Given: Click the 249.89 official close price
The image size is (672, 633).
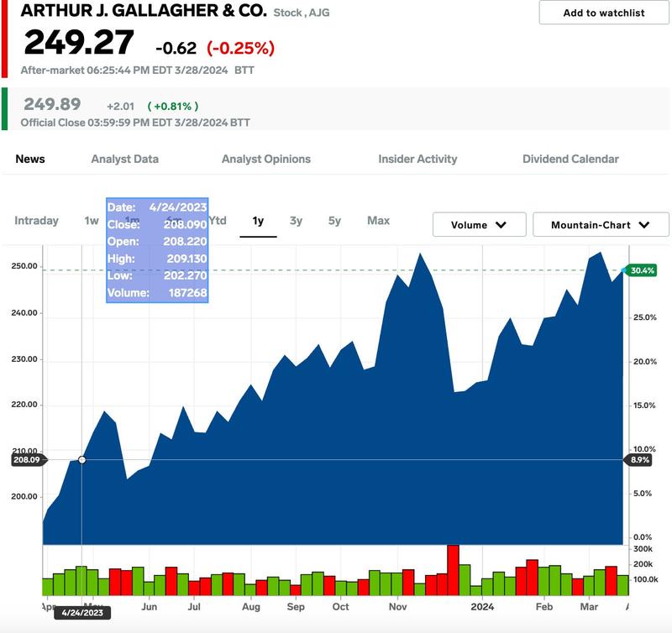Looking at the screenshot, I should (52, 104).
